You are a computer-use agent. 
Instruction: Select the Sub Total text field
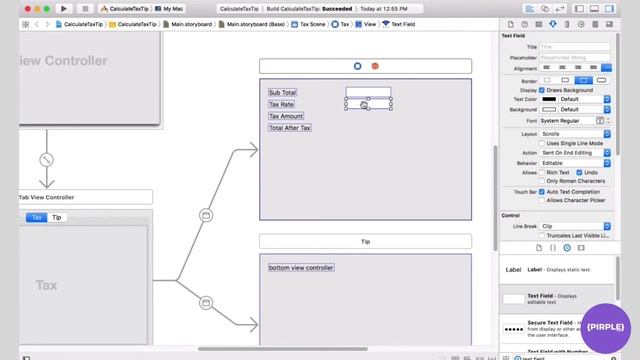pyautogui.click(x=368, y=92)
